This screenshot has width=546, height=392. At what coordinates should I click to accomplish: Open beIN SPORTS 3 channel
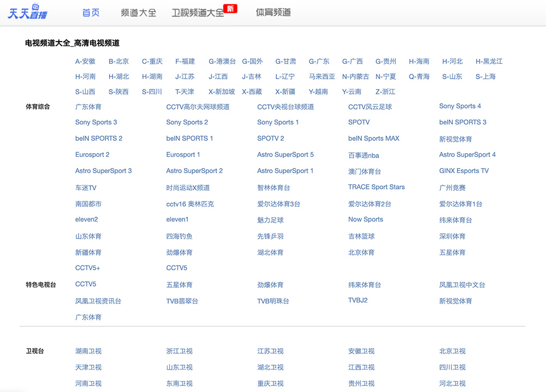(x=463, y=122)
